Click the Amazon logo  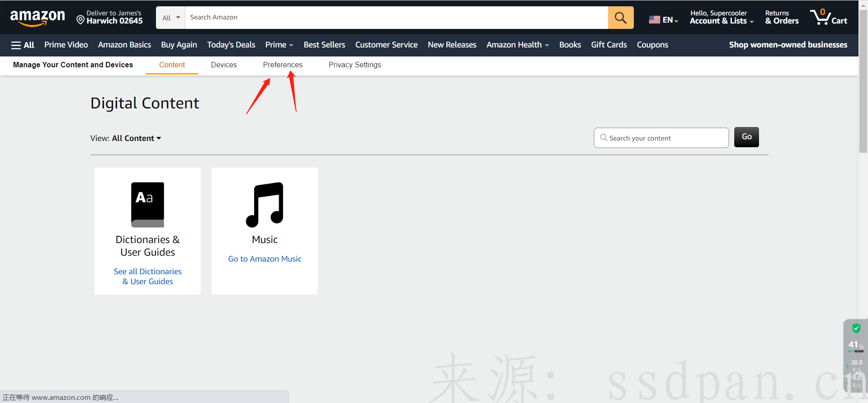tap(38, 18)
